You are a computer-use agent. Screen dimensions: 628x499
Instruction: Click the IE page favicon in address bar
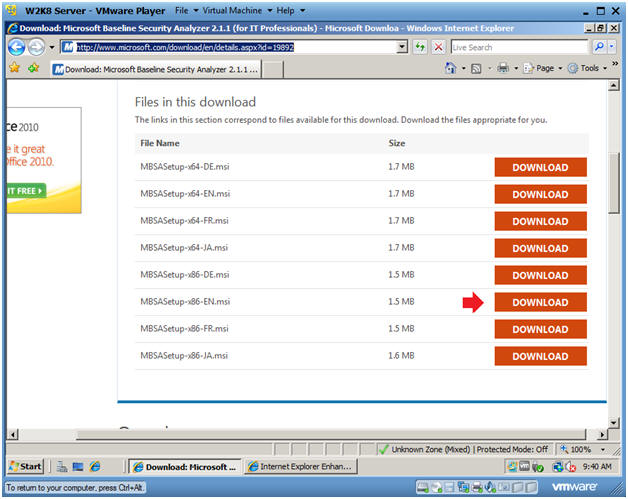tap(68, 47)
